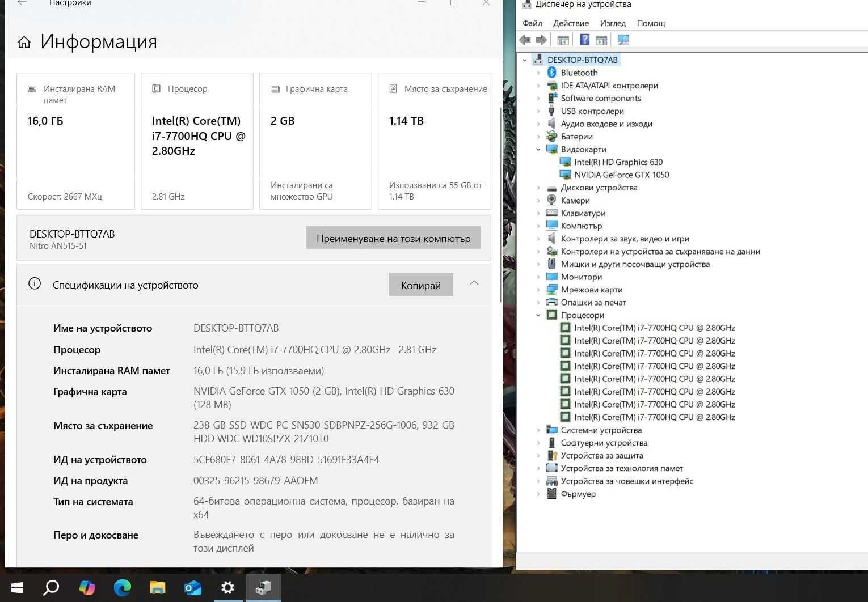This screenshot has width=868, height=602.
Task: Click the scan for hardware changes monitor icon
Action: [x=623, y=40]
